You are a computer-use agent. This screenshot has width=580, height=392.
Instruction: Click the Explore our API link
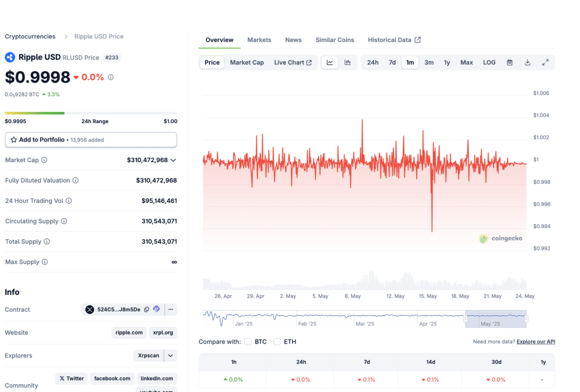536,342
